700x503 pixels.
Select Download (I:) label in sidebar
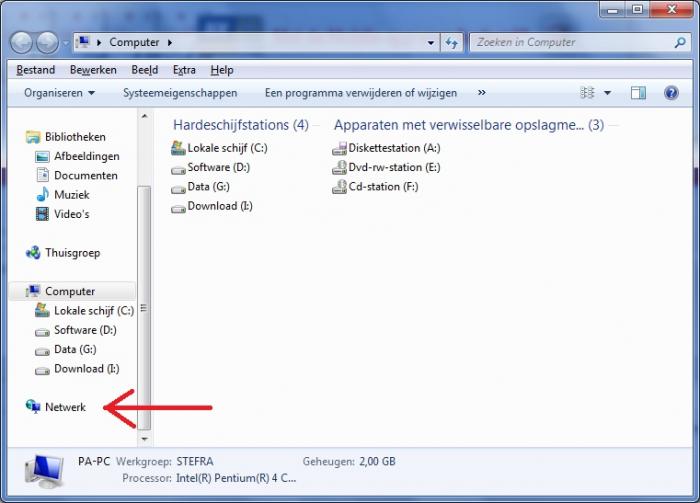pyautogui.click(x=87, y=369)
